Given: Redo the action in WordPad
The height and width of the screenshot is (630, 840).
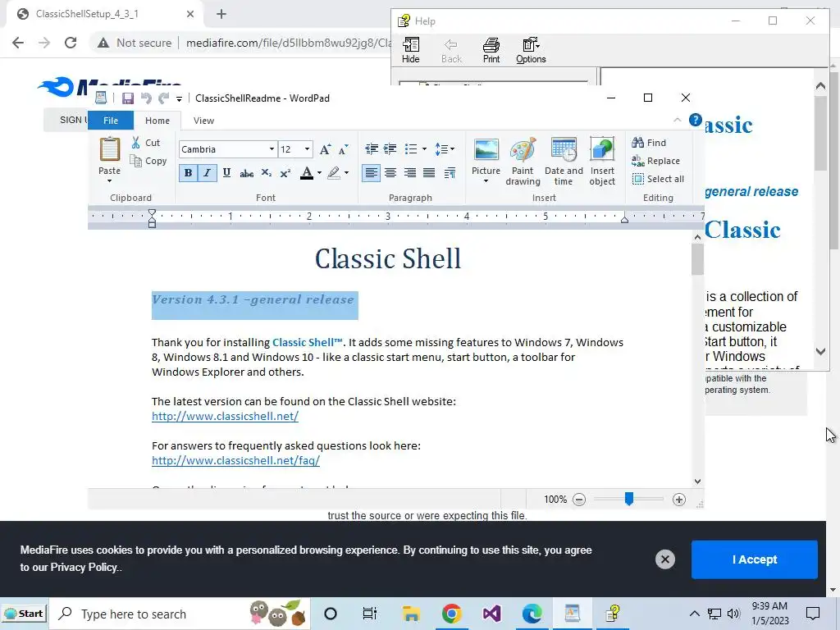Looking at the screenshot, I should click(x=164, y=98).
